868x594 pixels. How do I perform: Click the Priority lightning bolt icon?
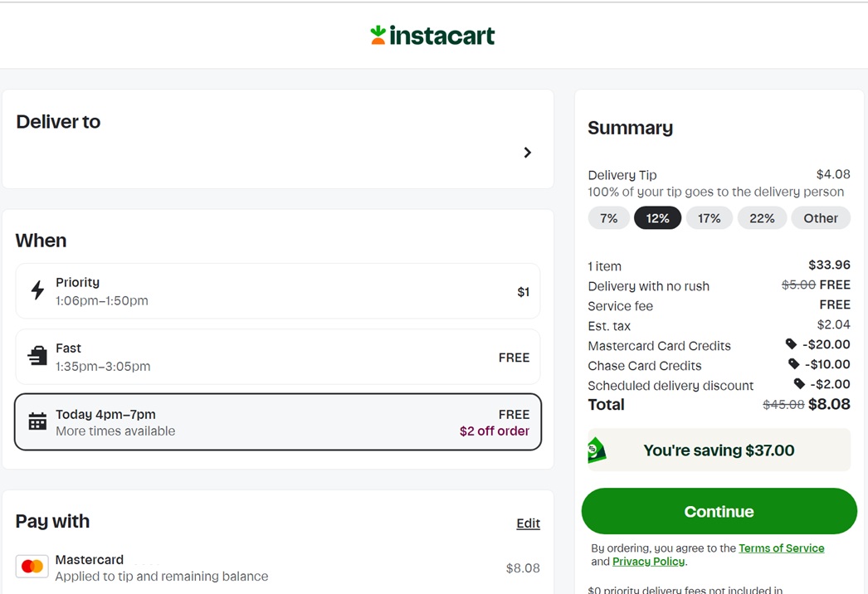pos(37,290)
